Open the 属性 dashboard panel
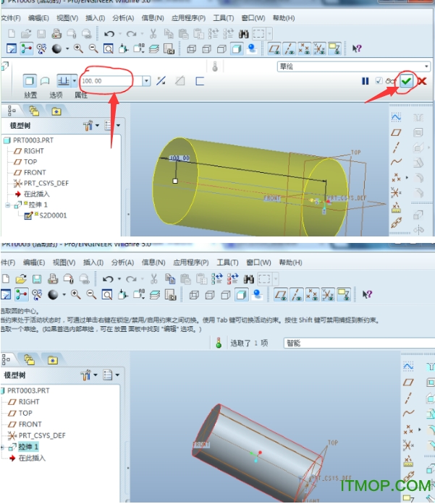435x504 pixels. (x=81, y=95)
